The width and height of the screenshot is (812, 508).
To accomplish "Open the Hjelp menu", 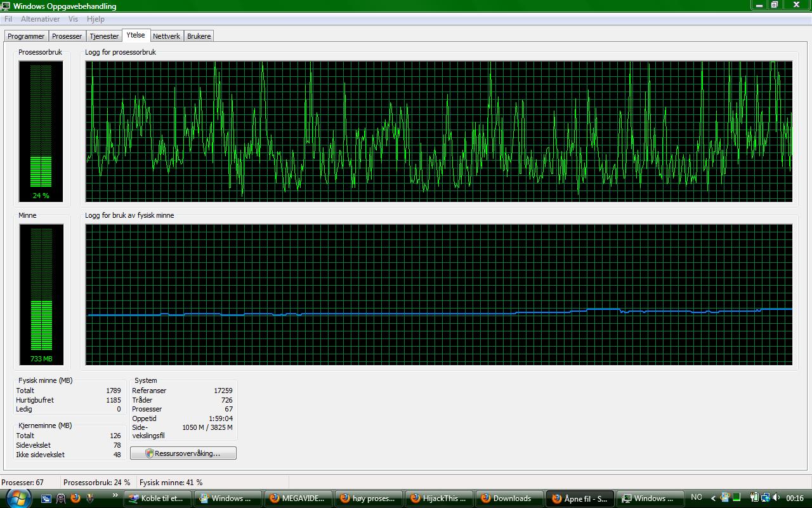I will point(95,19).
